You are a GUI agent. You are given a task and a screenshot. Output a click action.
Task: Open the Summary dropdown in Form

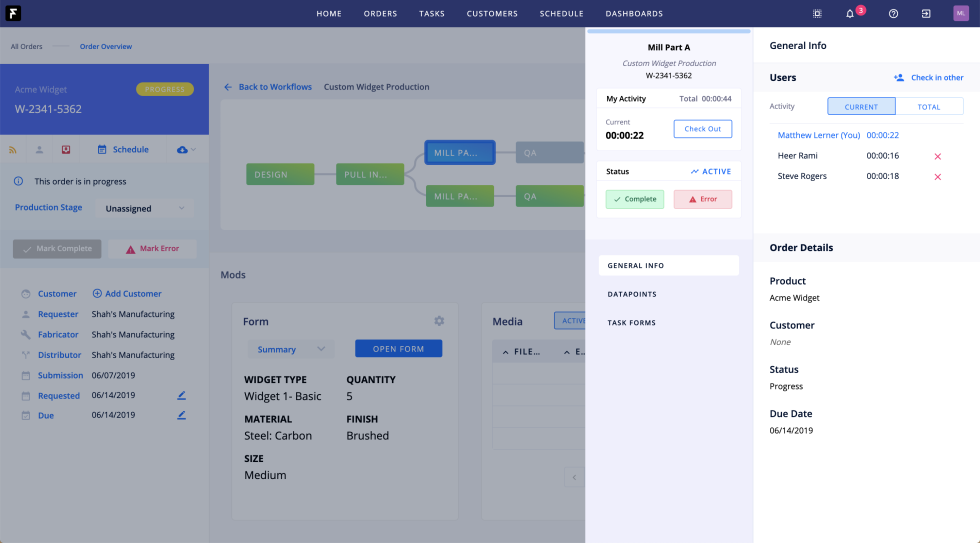coord(289,349)
